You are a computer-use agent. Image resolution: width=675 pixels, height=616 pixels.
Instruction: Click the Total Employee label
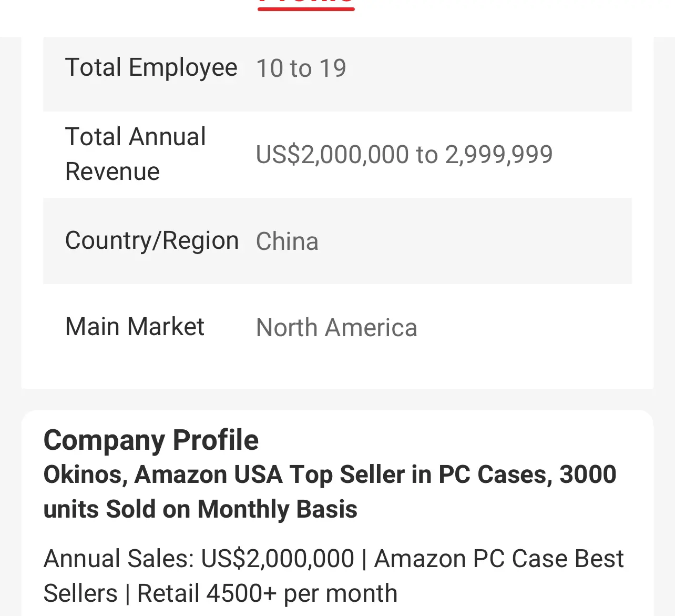point(151,68)
